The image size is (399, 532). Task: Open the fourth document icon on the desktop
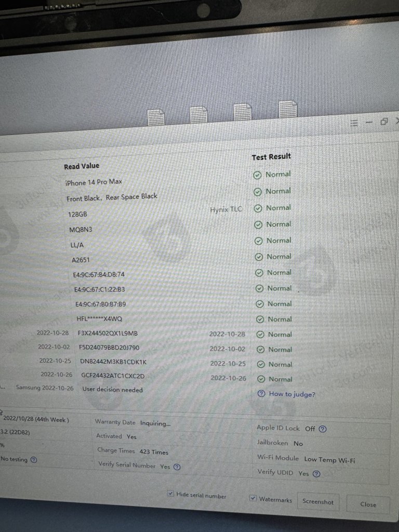pyautogui.click(x=288, y=109)
